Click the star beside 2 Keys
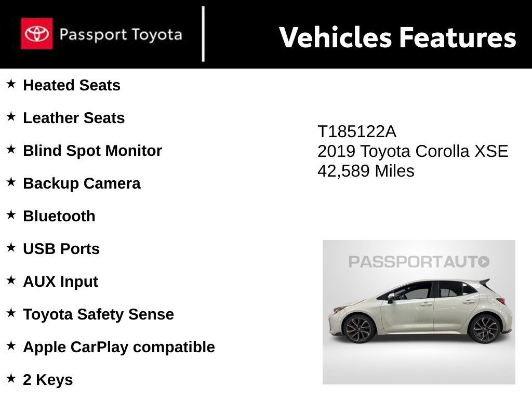 11,378
